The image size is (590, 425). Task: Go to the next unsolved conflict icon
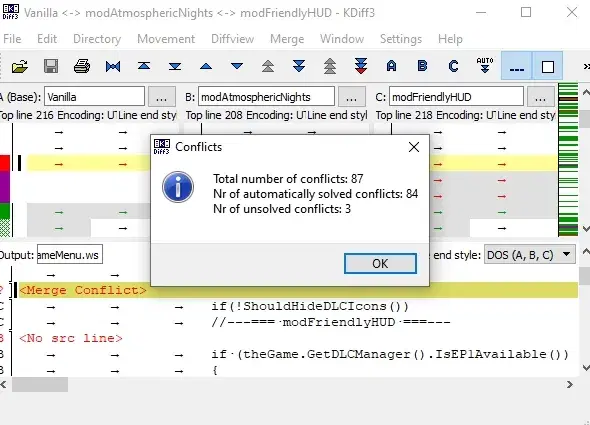point(361,66)
